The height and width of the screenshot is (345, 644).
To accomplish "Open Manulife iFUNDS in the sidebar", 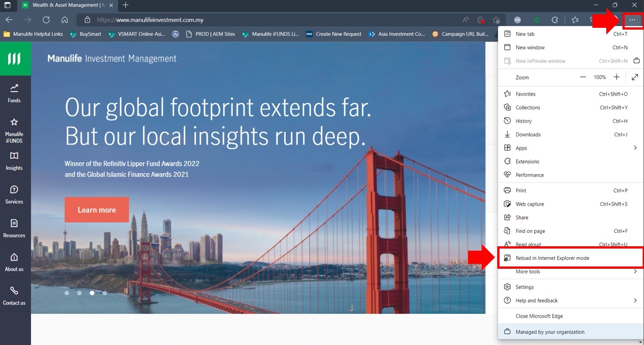I will pyautogui.click(x=14, y=131).
